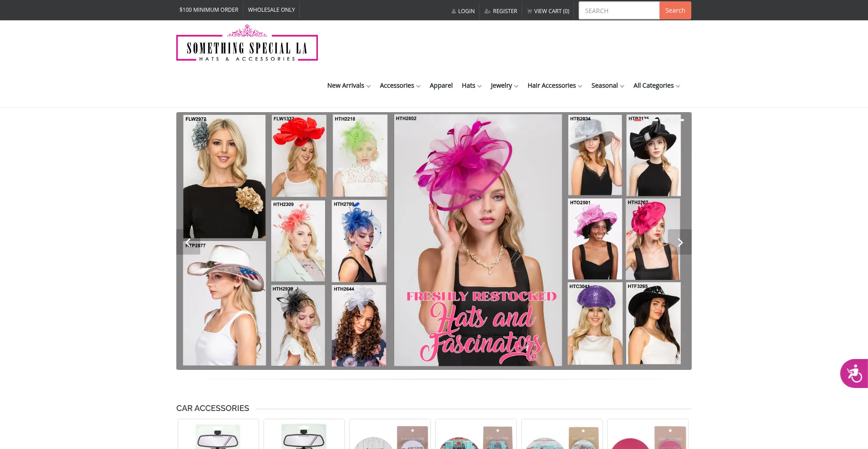The height and width of the screenshot is (449, 868).
Task: Jump to the last slide indicator
Action: click(681, 120)
